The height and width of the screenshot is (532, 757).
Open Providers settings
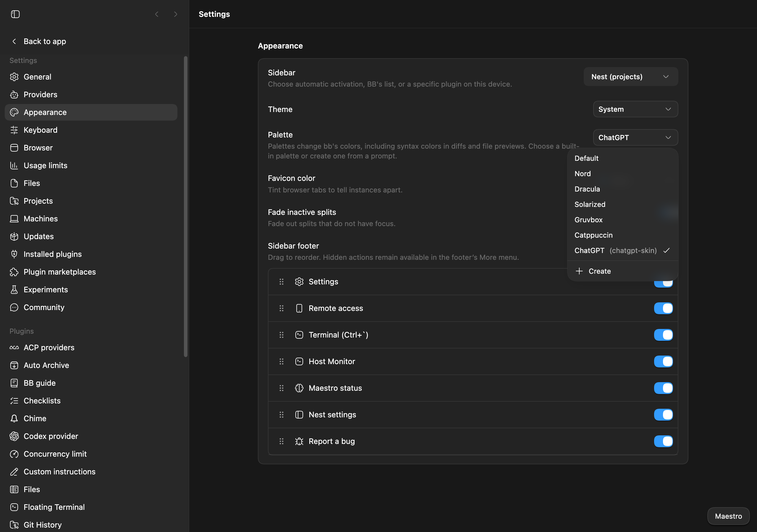coord(91,95)
